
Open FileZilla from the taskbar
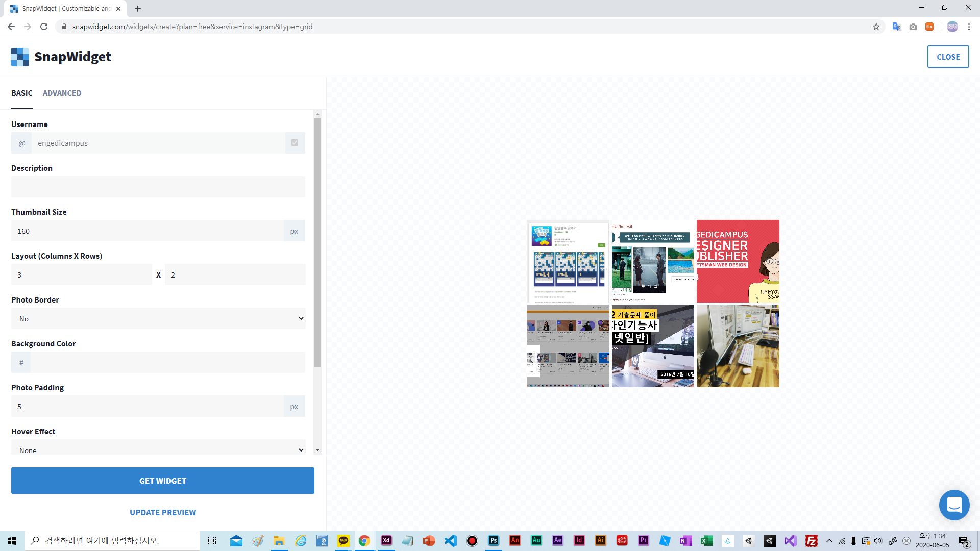pyautogui.click(x=812, y=541)
